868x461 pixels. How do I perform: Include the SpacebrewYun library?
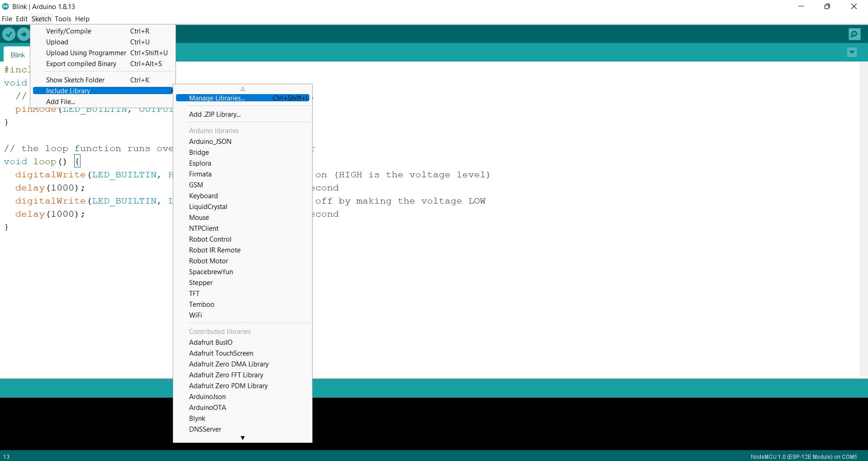[x=242, y=272]
